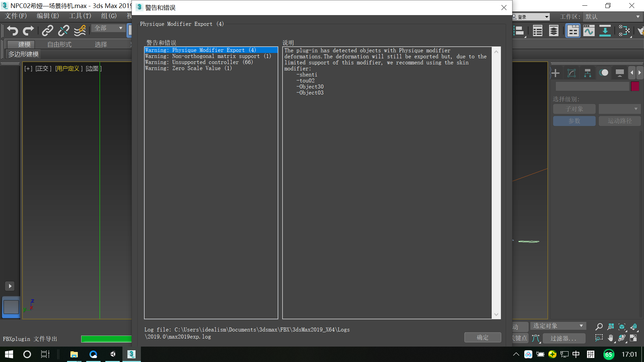Image resolution: width=644 pixels, height=362 pixels.
Task: Toggle Maximize Viewport icon
Action: pyautogui.click(x=634, y=338)
